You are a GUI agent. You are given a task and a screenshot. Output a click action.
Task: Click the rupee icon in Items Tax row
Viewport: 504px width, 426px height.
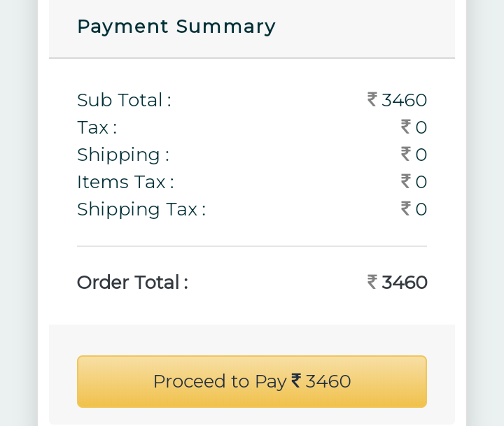pyautogui.click(x=406, y=181)
